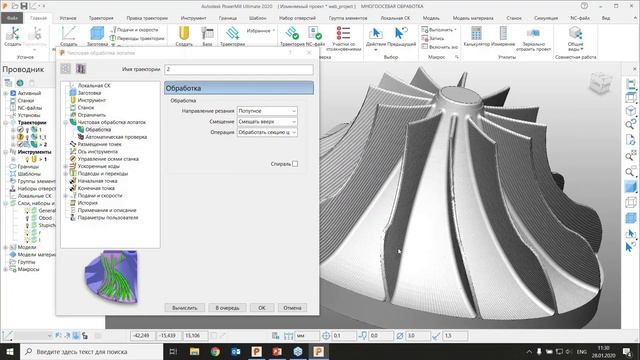Open File Explorer from the taskbar
The width and height of the screenshot is (640, 360).
[x=195, y=351]
